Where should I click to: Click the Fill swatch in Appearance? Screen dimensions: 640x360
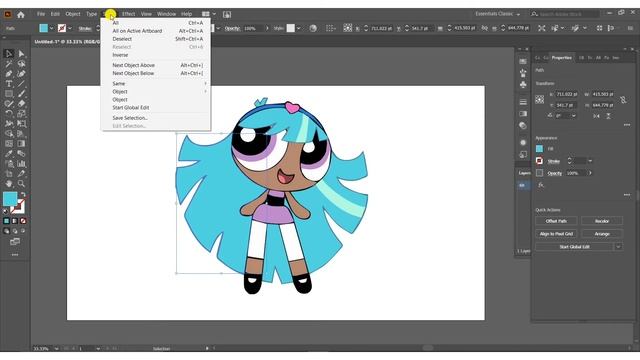540,149
